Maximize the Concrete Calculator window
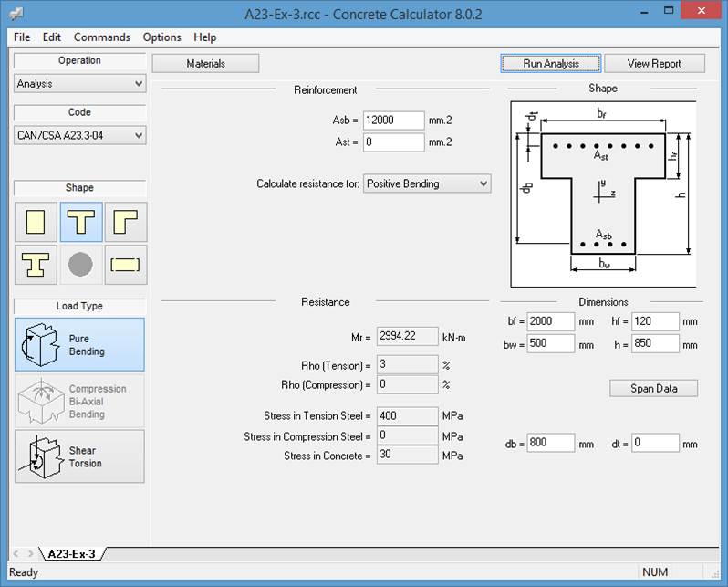This screenshot has width=728, height=587. [x=669, y=11]
